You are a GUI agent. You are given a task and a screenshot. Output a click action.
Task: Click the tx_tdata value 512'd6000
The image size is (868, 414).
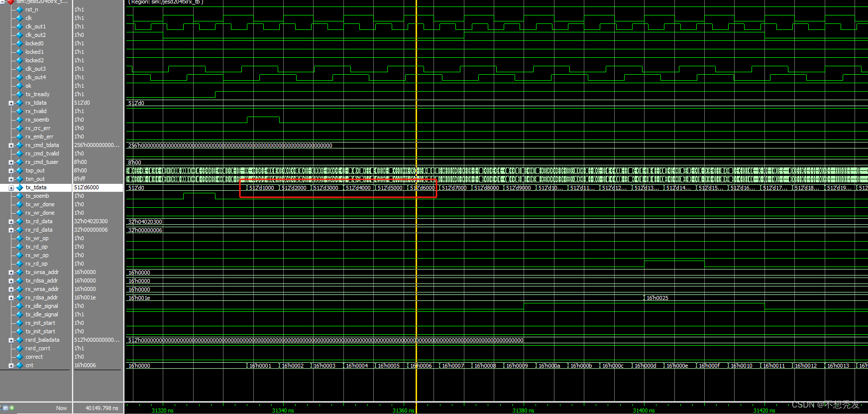pos(87,187)
